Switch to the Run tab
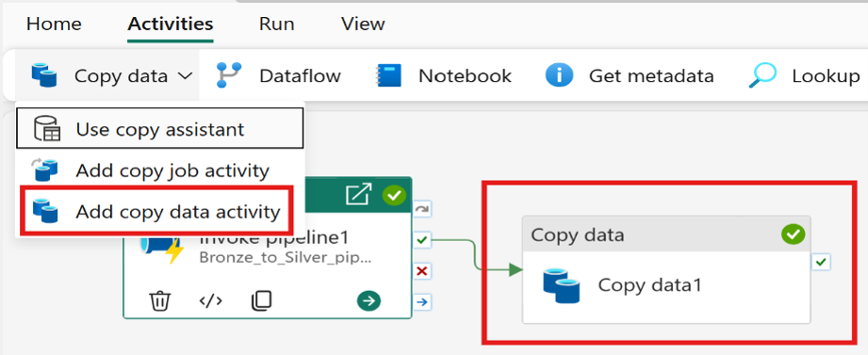 (x=277, y=24)
